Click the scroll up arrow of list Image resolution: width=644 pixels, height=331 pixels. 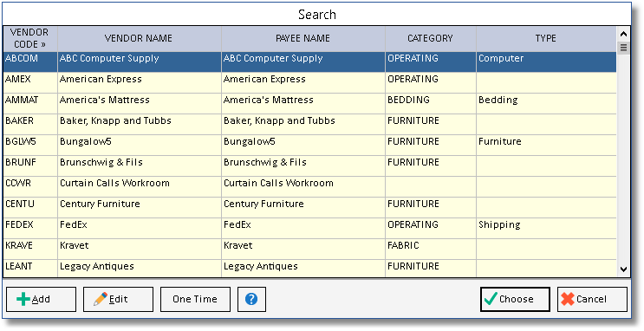pyautogui.click(x=623, y=34)
